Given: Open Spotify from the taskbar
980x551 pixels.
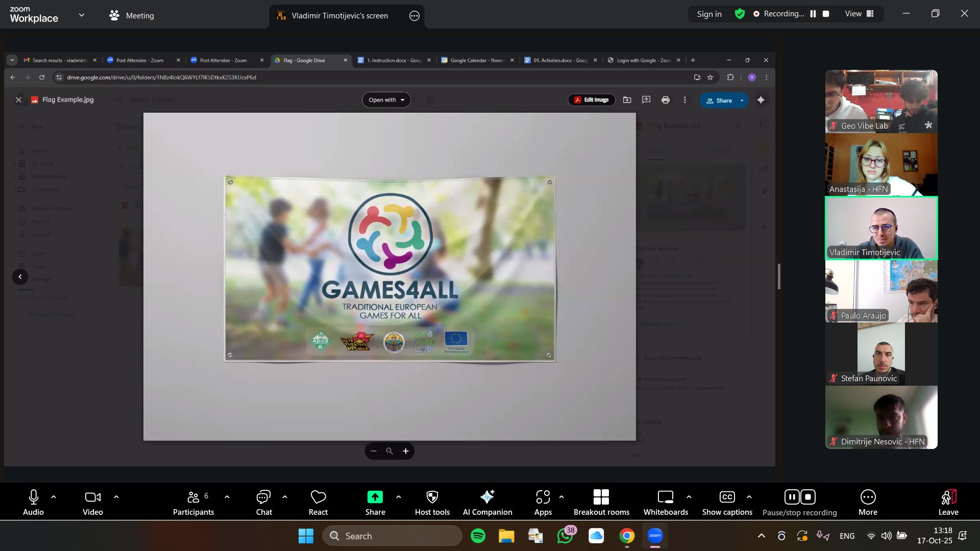Looking at the screenshot, I should (478, 536).
